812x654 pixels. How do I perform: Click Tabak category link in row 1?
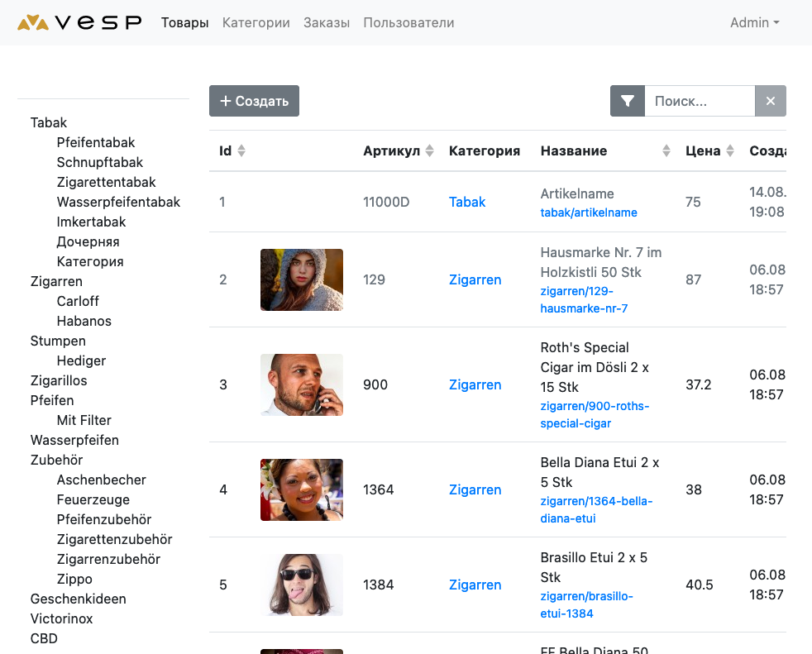pos(467,202)
